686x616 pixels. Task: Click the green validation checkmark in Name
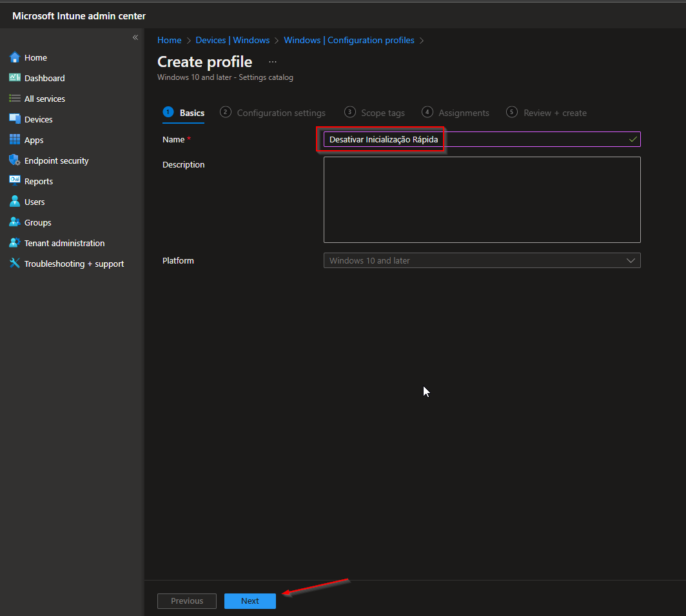[632, 139]
